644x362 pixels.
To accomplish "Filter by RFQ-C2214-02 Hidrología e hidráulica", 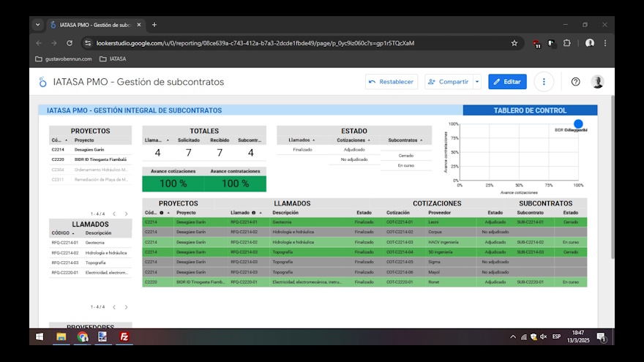I will point(90,252).
